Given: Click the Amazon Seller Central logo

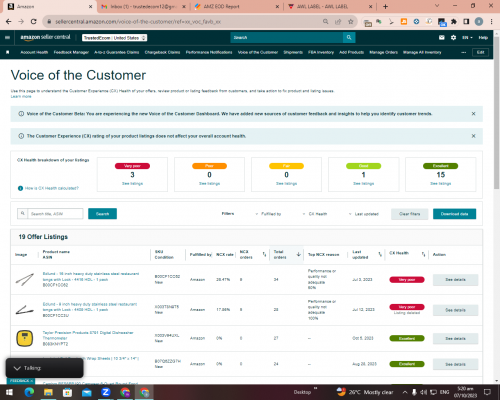Looking at the screenshot, I should 45,37.
